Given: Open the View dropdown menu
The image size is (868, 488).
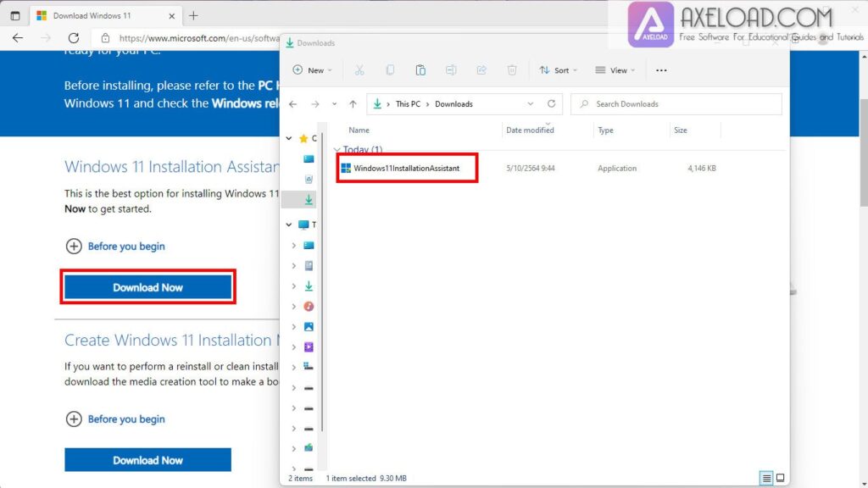Looking at the screenshot, I should (x=615, y=70).
